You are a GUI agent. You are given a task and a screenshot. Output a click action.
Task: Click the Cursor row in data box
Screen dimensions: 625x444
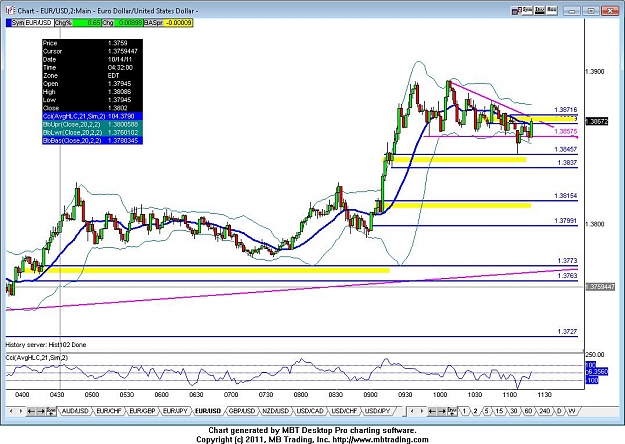(x=92, y=51)
